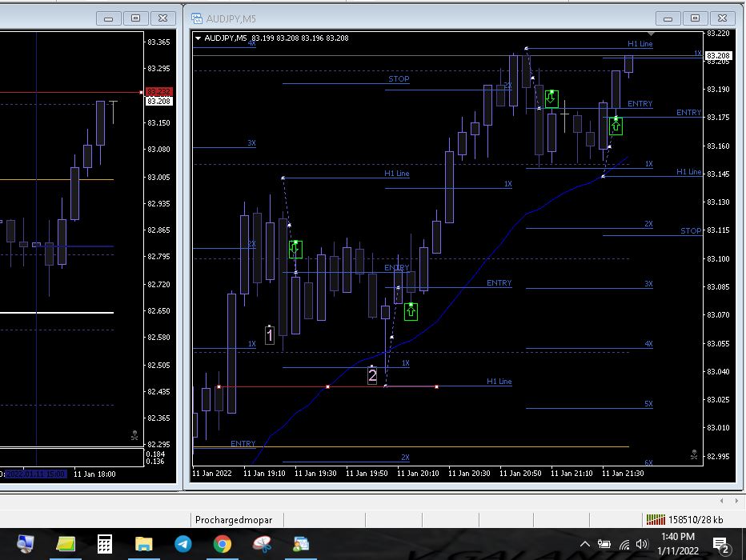Select the boxed number 1 chart label
This screenshot has height=560, width=746.
tap(270, 335)
